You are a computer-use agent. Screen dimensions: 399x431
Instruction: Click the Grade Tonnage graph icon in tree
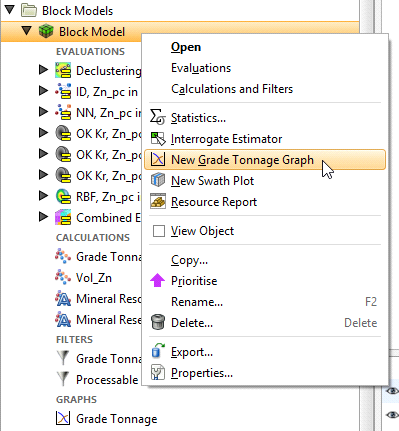(63, 418)
